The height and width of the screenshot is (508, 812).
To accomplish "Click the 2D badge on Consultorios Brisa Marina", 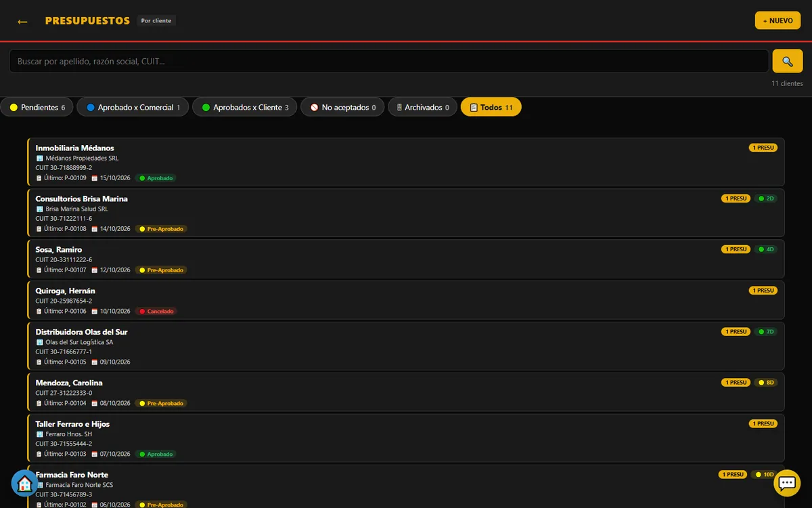I will pyautogui.click(x=766, y=198).
